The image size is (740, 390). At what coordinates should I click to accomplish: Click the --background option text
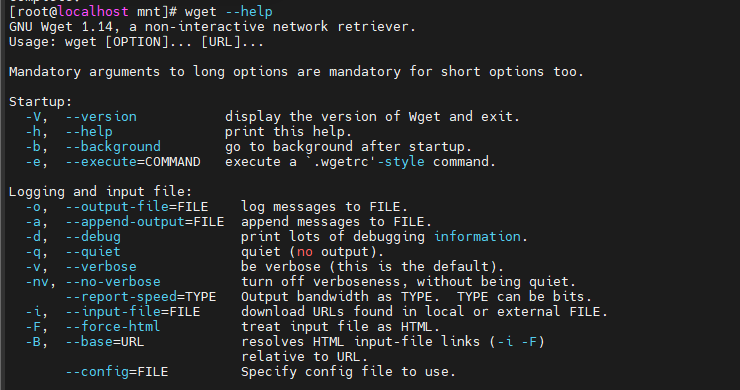click(x=113, y=146)
